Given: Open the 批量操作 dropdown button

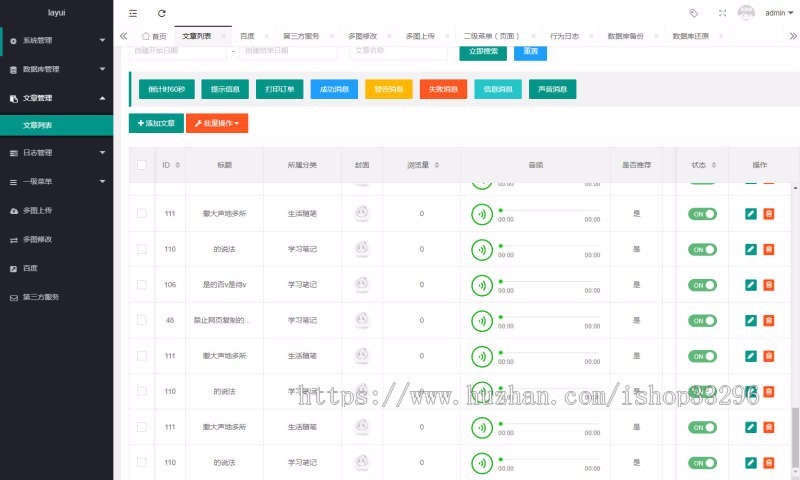Looking at the screenshot, I should pyautogui.click(x=216, y=123).
